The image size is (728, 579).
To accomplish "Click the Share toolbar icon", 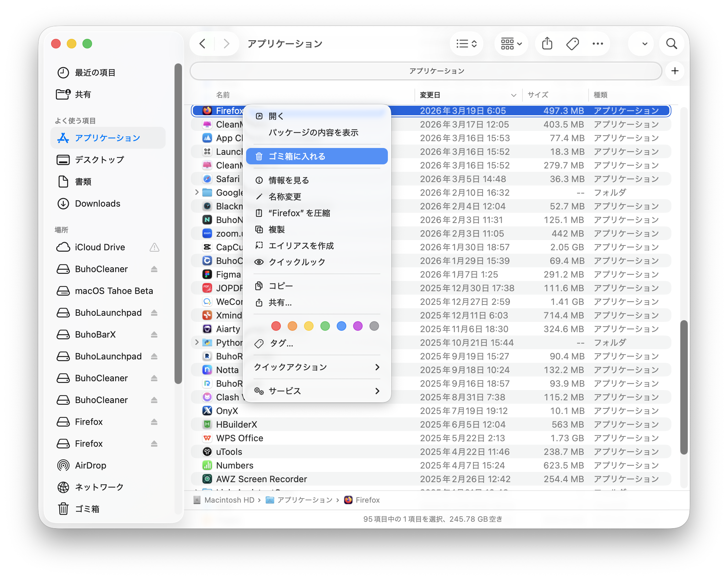I will coord(547,44).
